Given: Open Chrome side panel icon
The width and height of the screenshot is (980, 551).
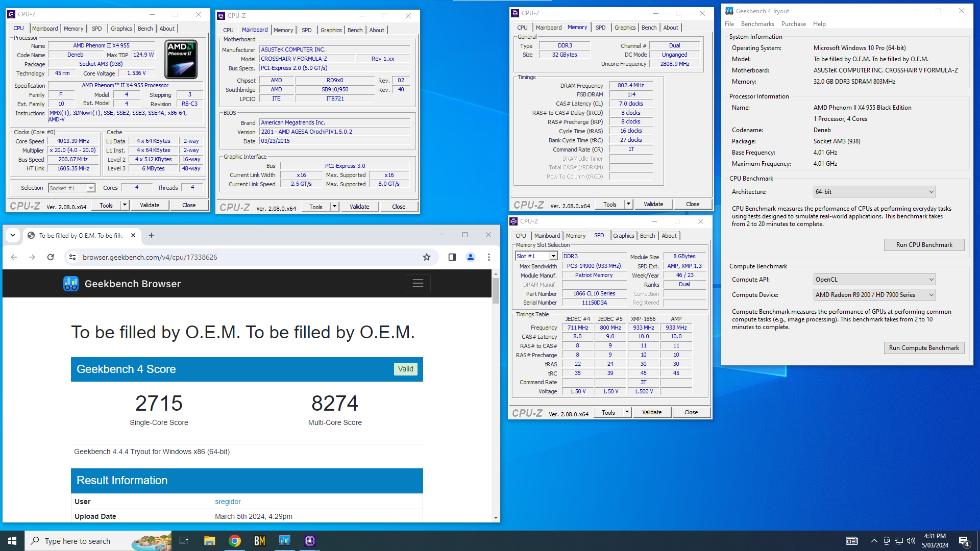Looking at the screenshot, I should click(452, 257).
